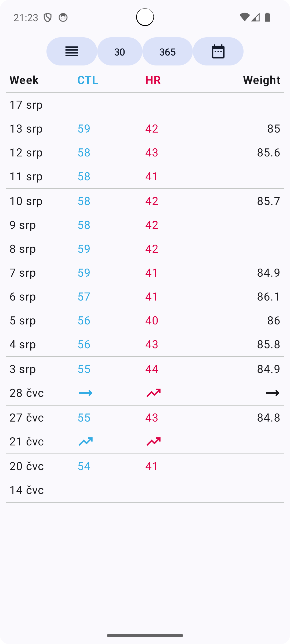The height and width of the screenshot is (644, 290).
Task: Switch to the 30 days range
Action: [119, 52]
